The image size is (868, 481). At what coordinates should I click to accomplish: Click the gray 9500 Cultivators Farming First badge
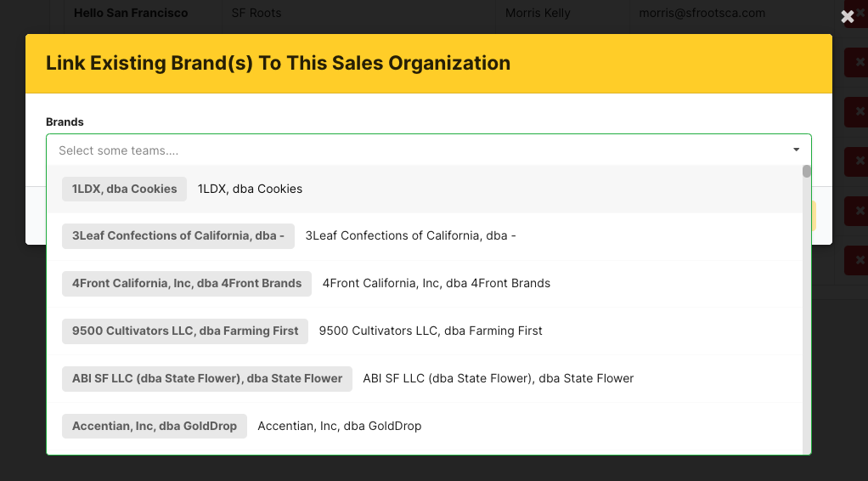point(185,331)
